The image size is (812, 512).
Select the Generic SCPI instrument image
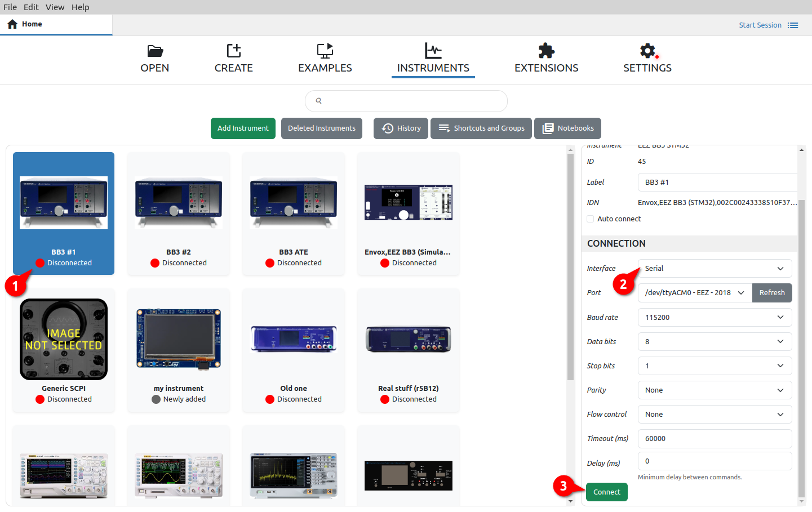click(x=64, y=339)
